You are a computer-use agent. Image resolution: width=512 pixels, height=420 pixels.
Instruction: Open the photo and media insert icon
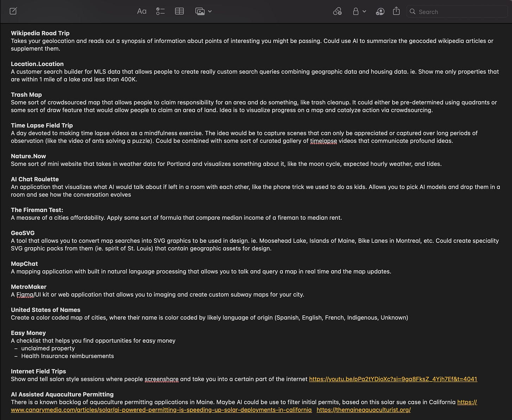pos(200,11)
